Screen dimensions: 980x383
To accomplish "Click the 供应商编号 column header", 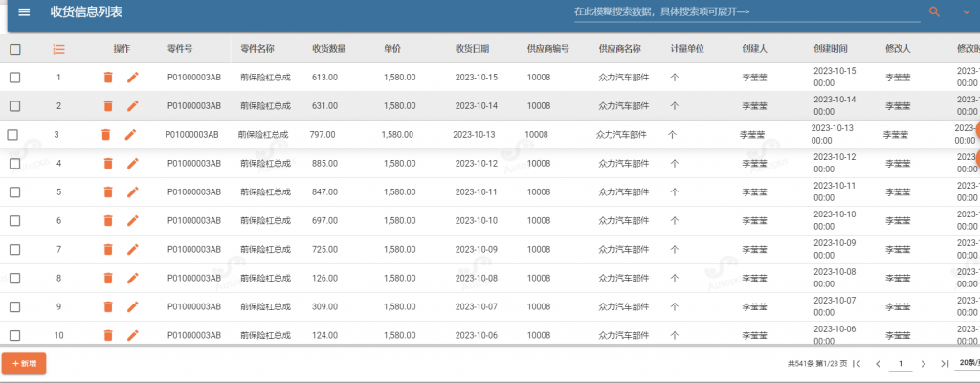I will click(548, 49).
